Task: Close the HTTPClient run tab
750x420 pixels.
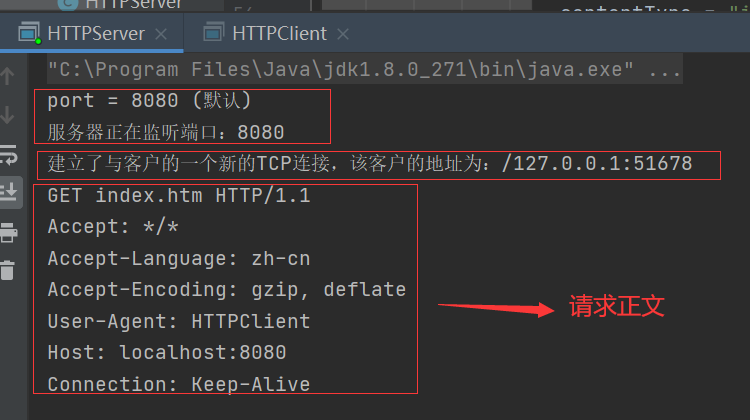Action: tap(343, 34)
